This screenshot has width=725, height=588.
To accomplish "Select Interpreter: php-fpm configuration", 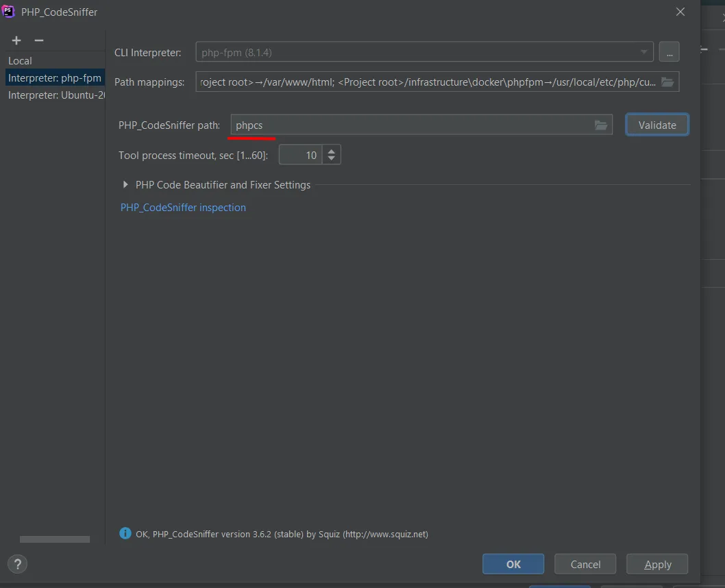I will (55, 77).
